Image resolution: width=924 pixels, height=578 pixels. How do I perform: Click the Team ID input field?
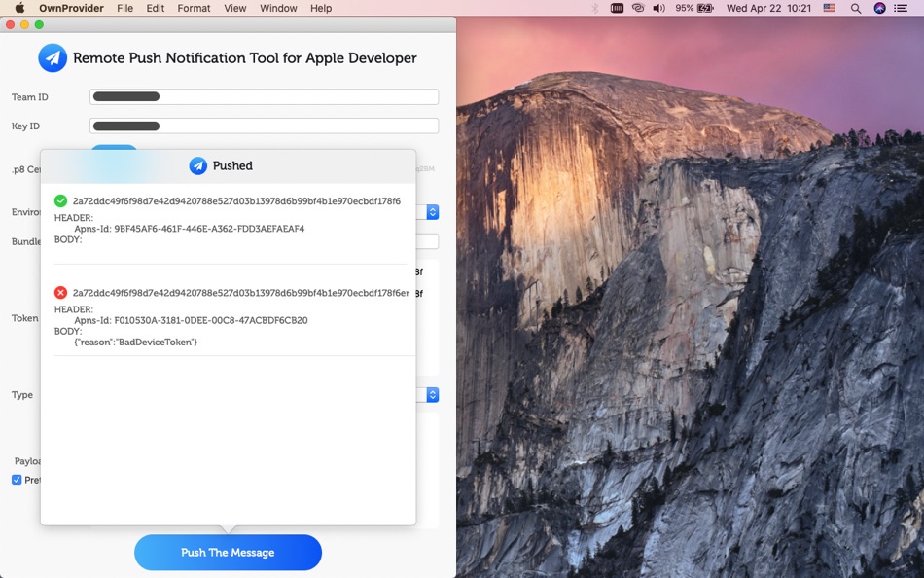[264, 96]
